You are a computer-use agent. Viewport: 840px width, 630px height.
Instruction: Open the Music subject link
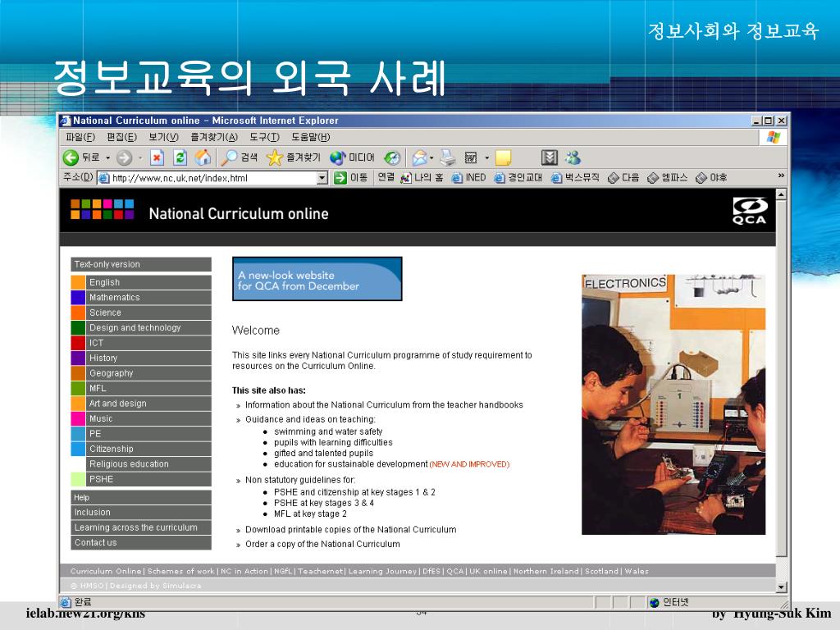pos(141,418)
